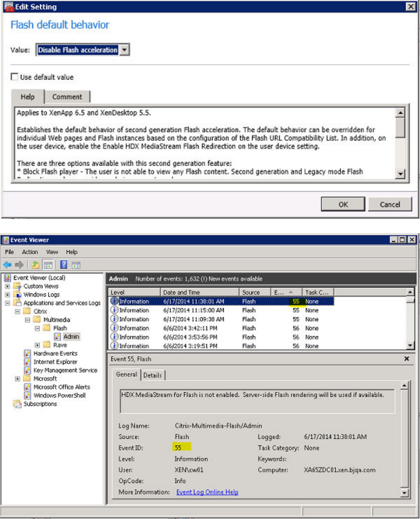This screenshot has width=420, height=519.
Task: Click the Citrix-Multimedia-Flash/Admin log name
Action: pos(219,426)
